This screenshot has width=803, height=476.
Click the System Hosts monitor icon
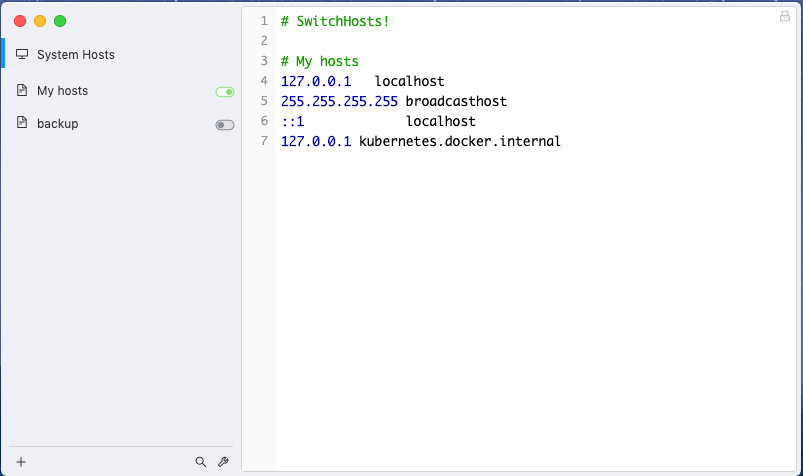(x=22, y=54)
